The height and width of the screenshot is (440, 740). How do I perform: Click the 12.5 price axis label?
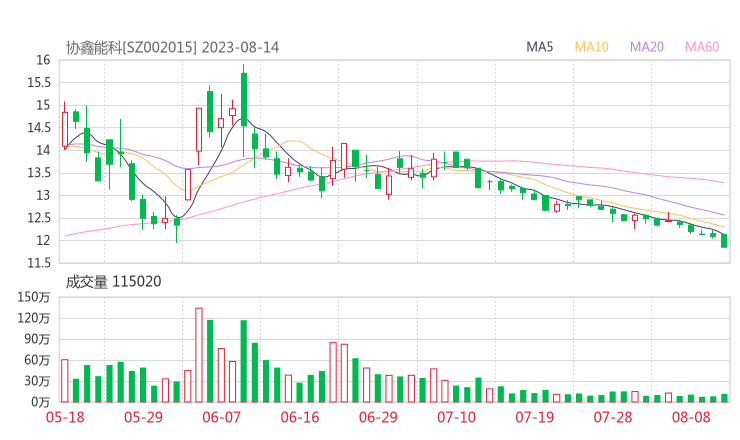[39, 218]
